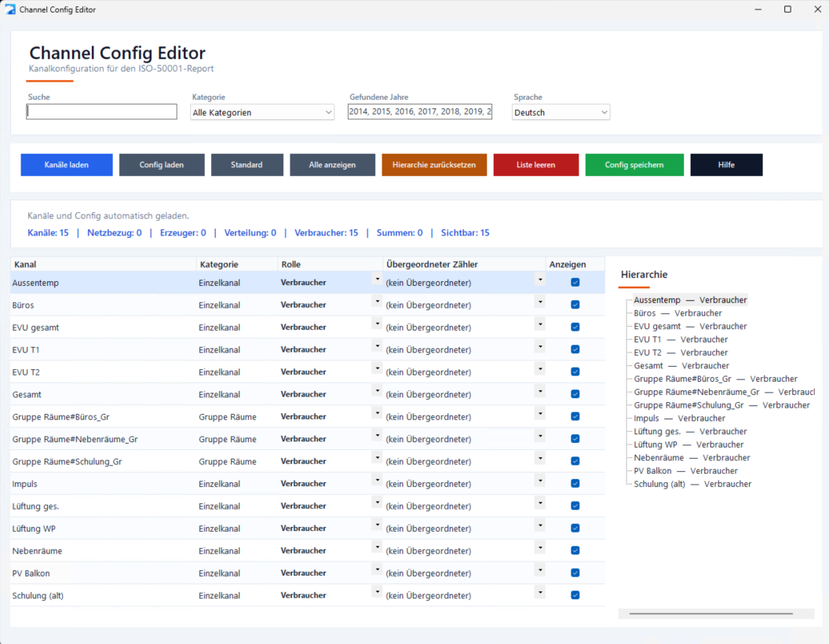This screenshot has width=829, height=644.
Task: Toggle Anzeigen checkbox for Lüftung WP
Action: click(x=575, y=529)
